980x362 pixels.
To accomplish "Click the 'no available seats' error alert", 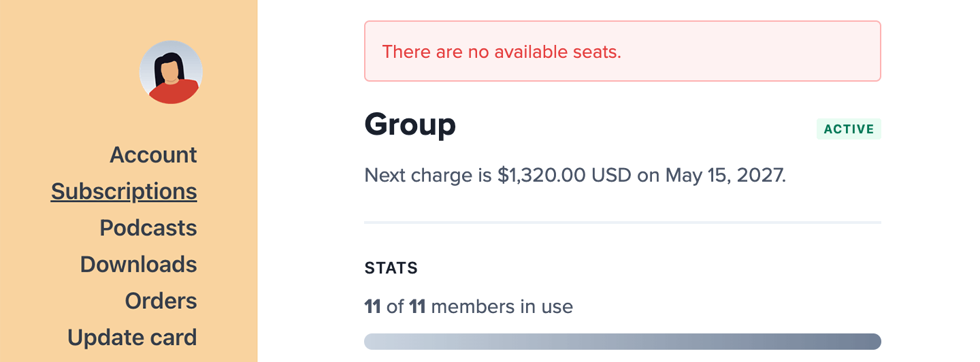I will coord(622,52).
